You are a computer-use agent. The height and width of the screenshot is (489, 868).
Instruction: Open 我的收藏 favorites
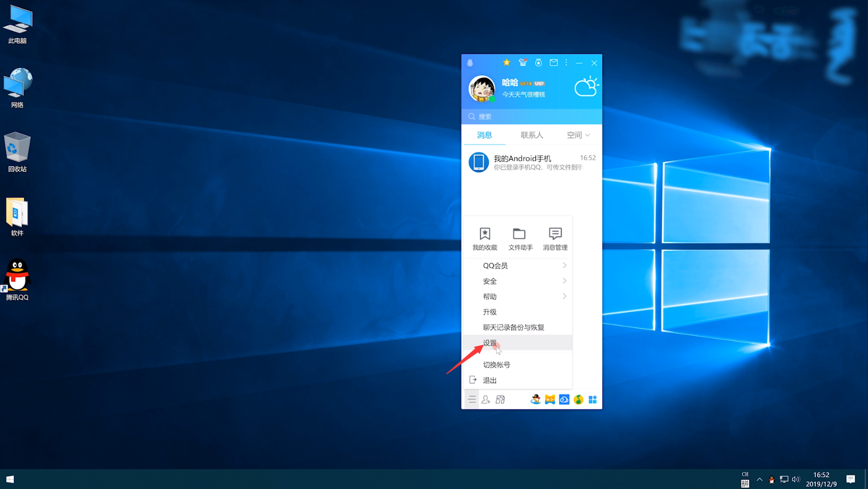pos(485,239)
